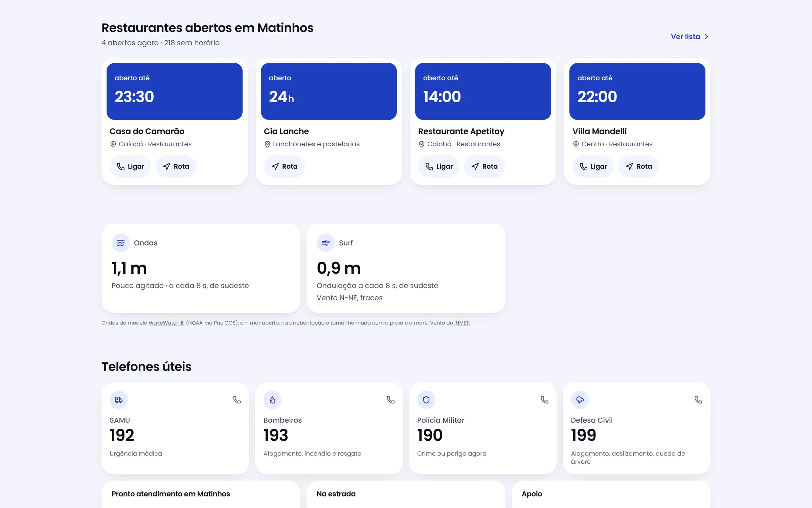Get route to Villa Mandelli
Screen dimensions: 812x508
coord(638,166)
